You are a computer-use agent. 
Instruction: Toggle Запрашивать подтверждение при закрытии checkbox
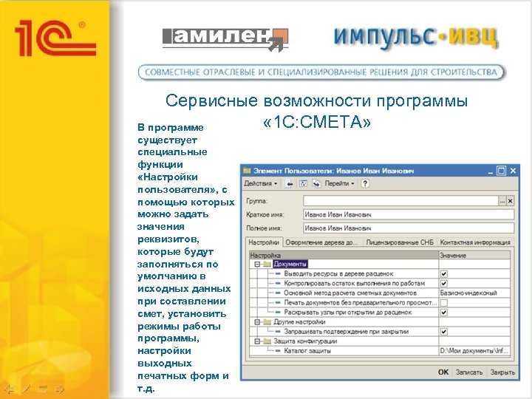(x=444, y=332)
